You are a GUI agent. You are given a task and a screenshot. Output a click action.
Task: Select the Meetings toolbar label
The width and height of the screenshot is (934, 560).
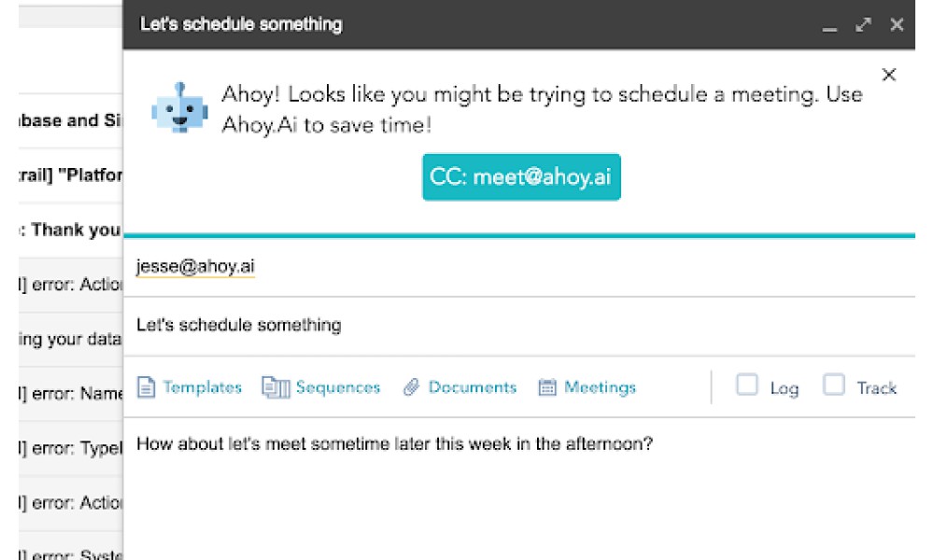[x=600, y=387]
